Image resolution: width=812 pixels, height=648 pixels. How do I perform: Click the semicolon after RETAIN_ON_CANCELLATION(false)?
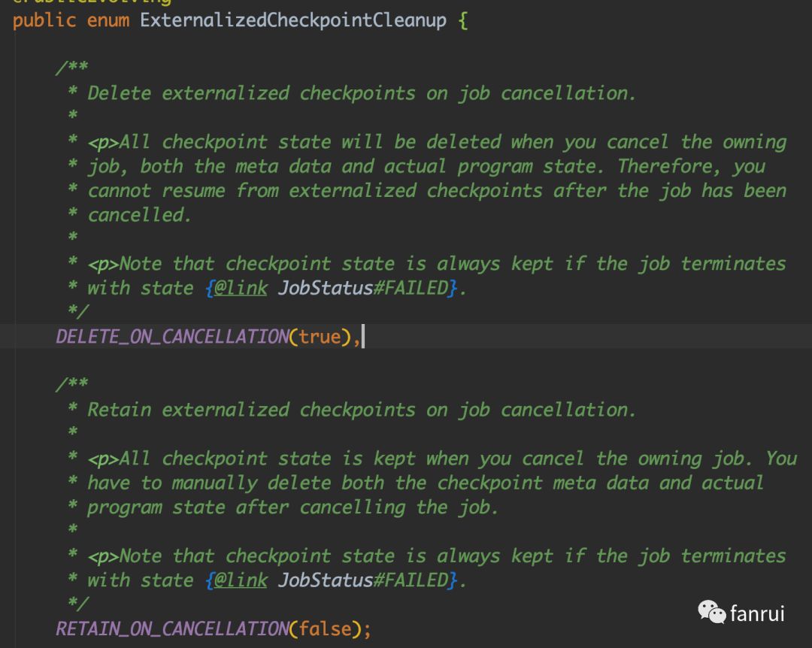(367, 628)
